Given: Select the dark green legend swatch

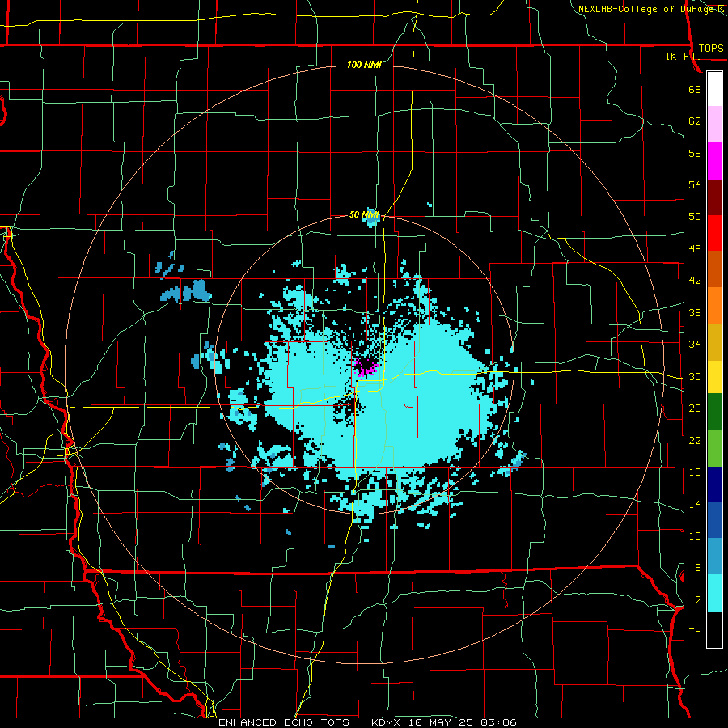Looking at the screenshot, I should coord(714,411).
